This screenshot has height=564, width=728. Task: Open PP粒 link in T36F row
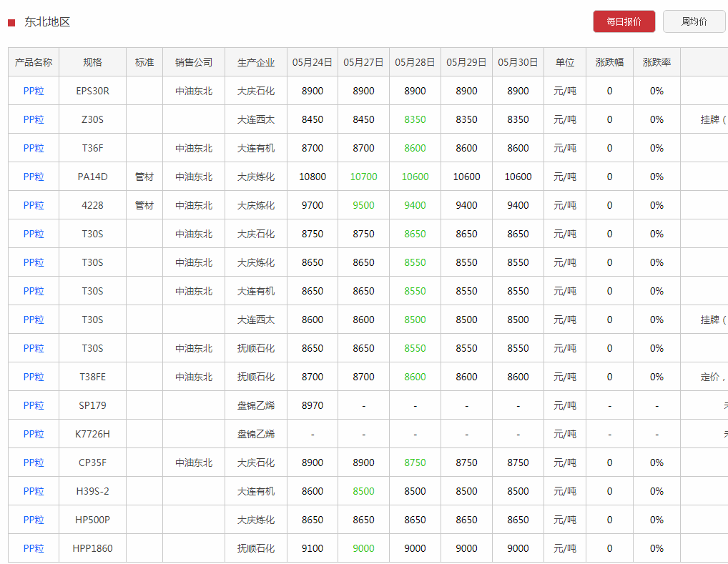pos(34,148)
